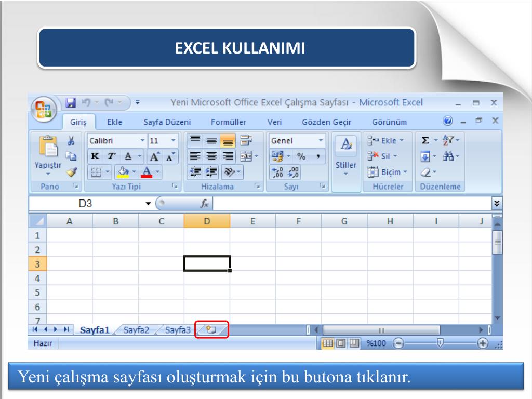
Task: Open Görünüm ribbon tab
Action: [389, 122]
